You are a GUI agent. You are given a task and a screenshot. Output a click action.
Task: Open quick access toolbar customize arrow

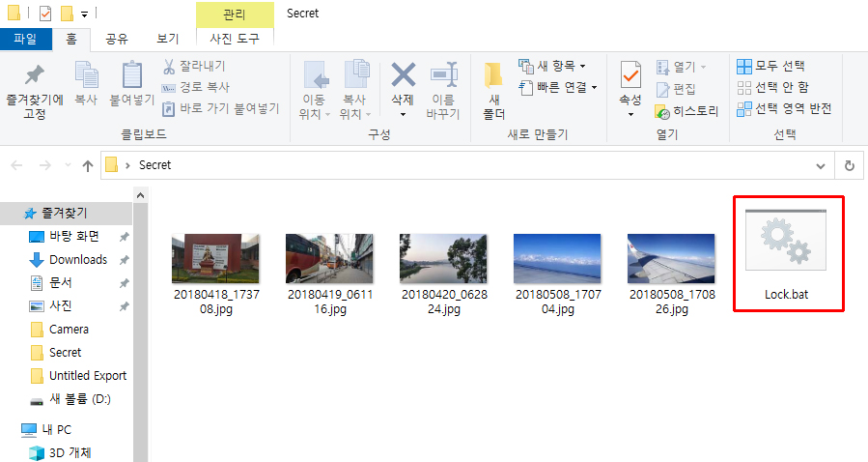click(x=84, y=14)
